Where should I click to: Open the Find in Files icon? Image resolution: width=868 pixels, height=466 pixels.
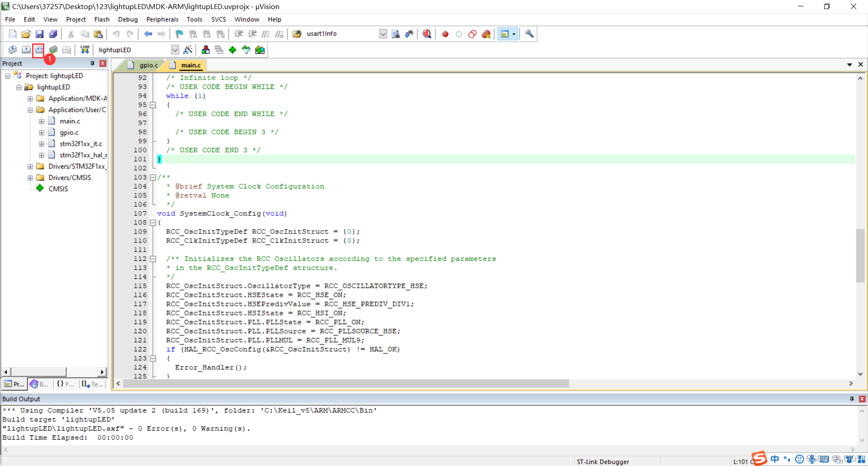(297, 34)
